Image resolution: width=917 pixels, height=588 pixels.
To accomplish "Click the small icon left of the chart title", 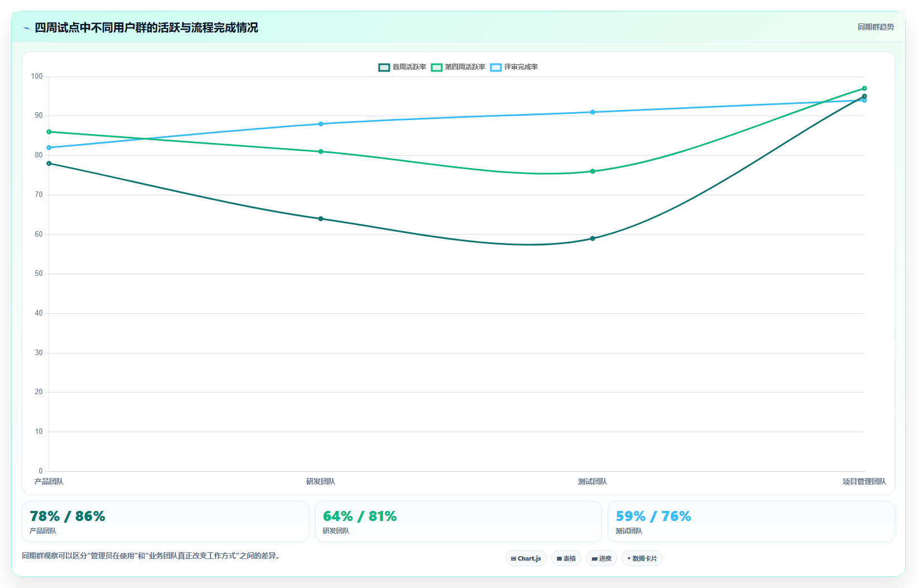I will 26,28.
